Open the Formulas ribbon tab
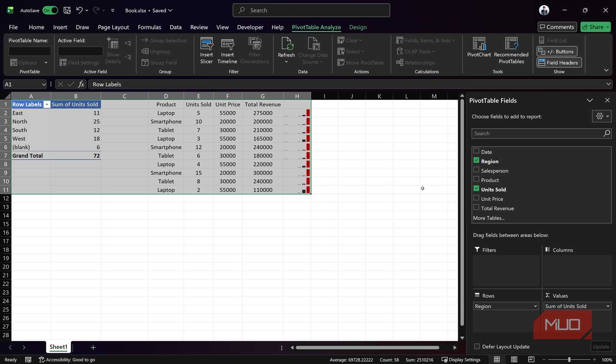 [x=149, y=27]
